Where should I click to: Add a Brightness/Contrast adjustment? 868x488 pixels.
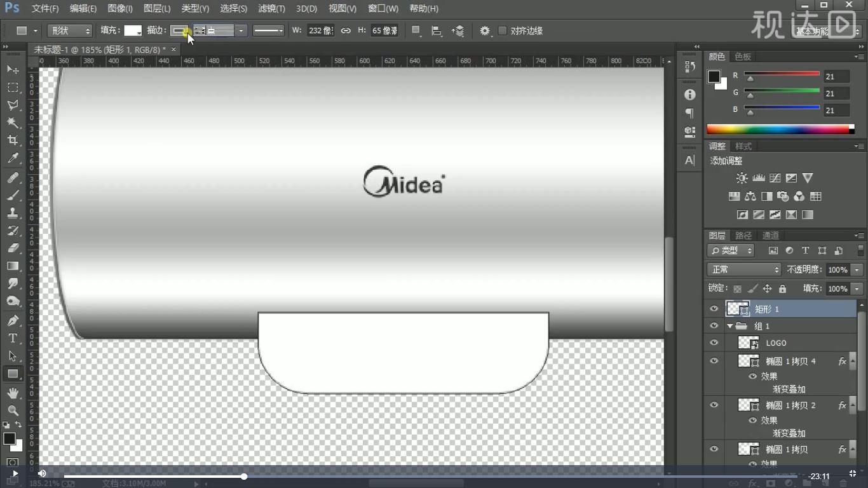point(742,178)
